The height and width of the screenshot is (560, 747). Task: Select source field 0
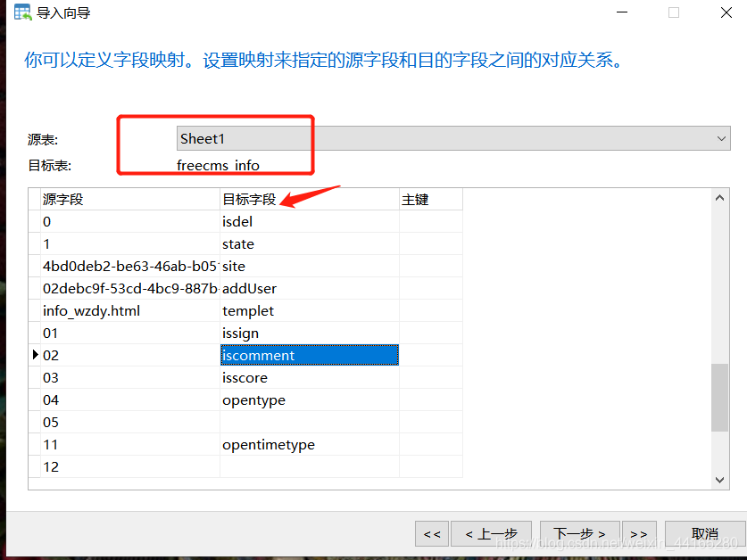click(130, 221)
